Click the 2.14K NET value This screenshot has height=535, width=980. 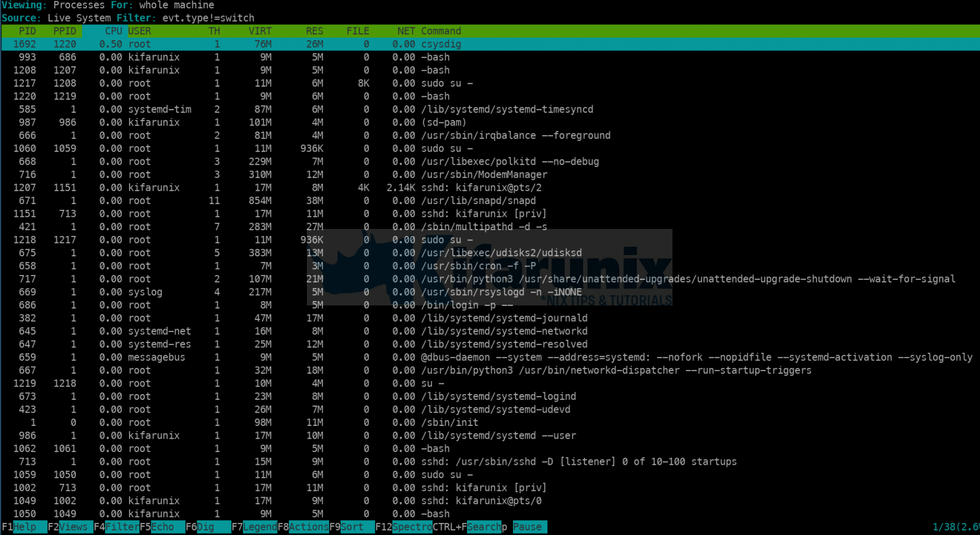[401, 187]
